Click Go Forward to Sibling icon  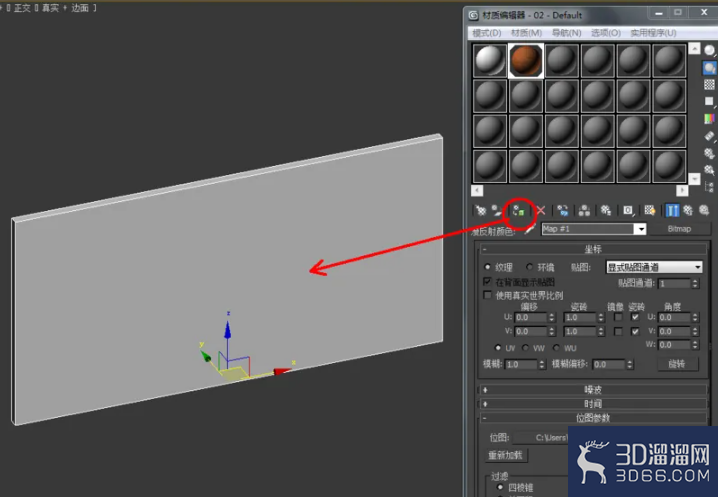(704, 210)
